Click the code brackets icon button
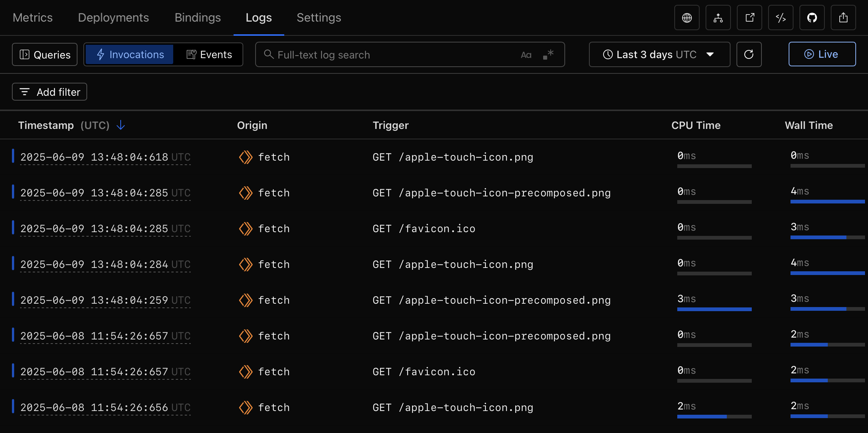 pyautogui.click(x=780, y=18)
